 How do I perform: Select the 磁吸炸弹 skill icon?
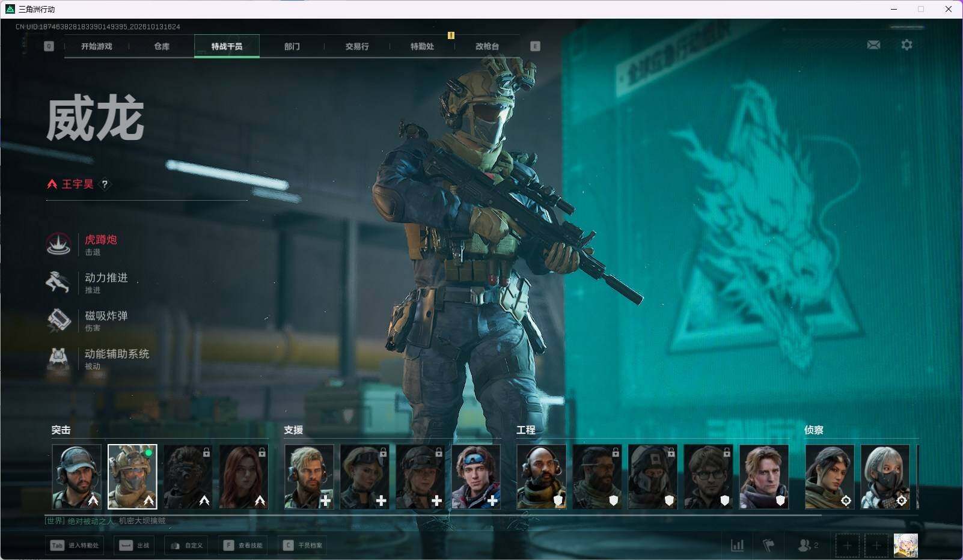point(58,320)
